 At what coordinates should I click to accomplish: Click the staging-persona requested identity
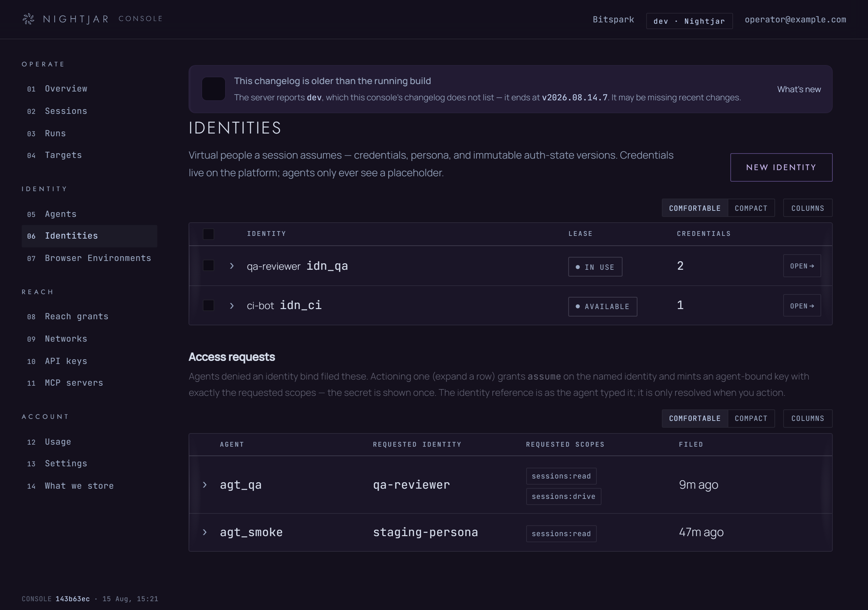[x=425, y=532]
